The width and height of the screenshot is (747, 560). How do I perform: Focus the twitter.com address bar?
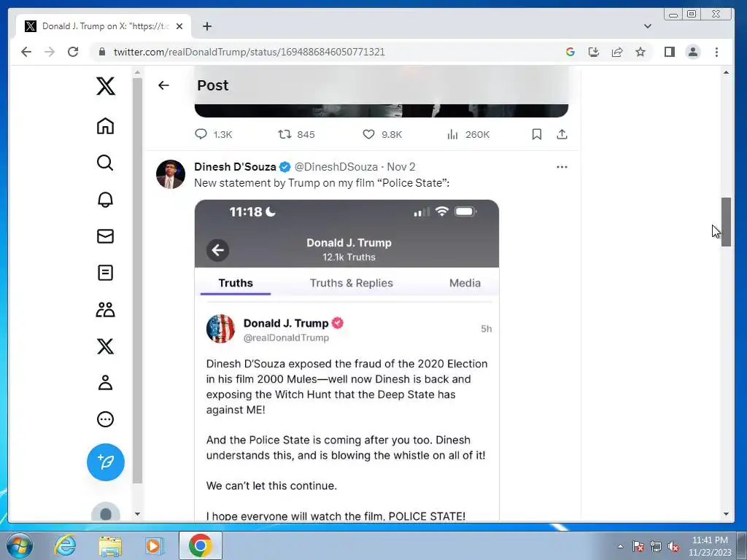pyautogui.click(x=249, y=52)
